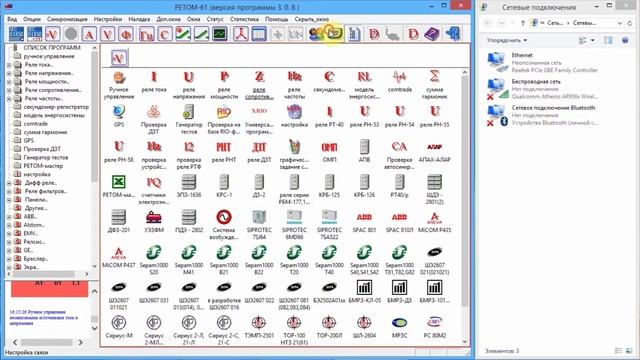Open the Генератор тестов icon
This screenshot has width=640, height=360.
tap(189, 120)
